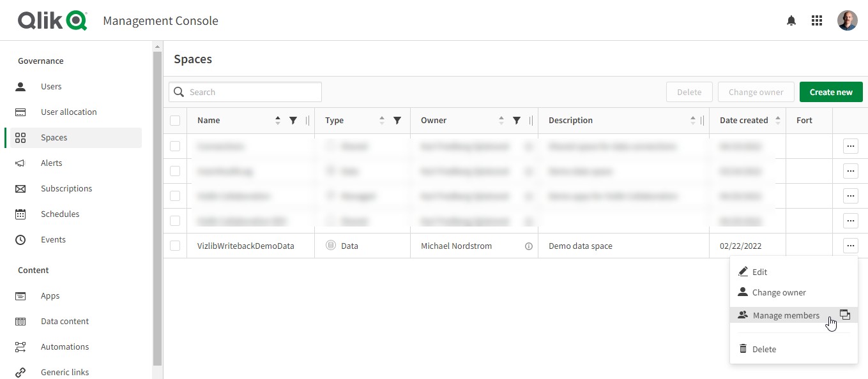Click info icon next to Michael Nordstrom

pyautogui.click(x=529, y=246)
